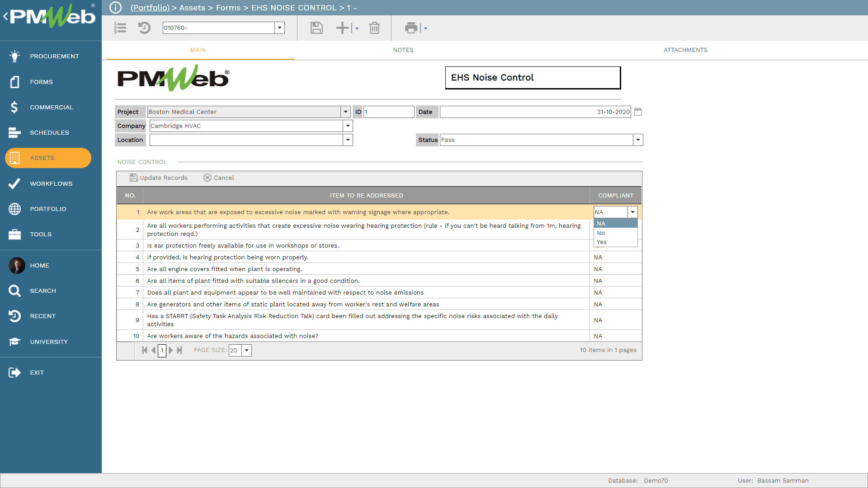Viewport: 868px width, 488px height.
Task: Switch to the Main tab
Action: (198, 50)
